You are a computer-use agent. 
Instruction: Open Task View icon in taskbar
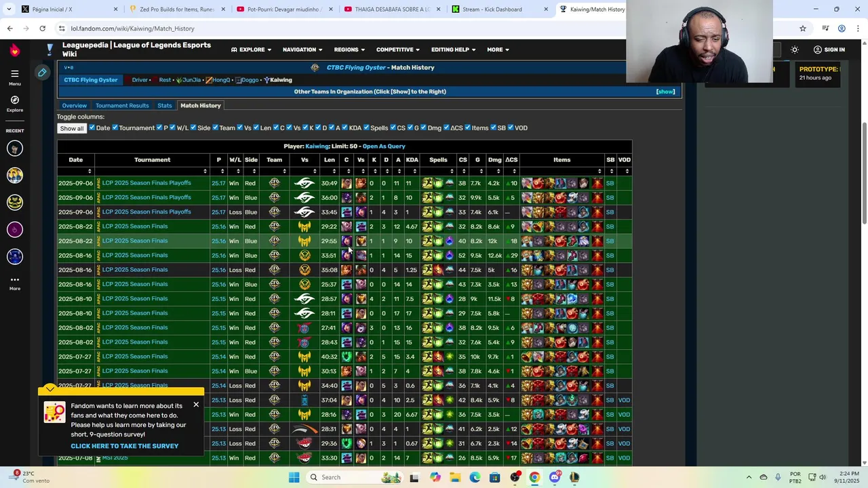(x=414, y=477)
